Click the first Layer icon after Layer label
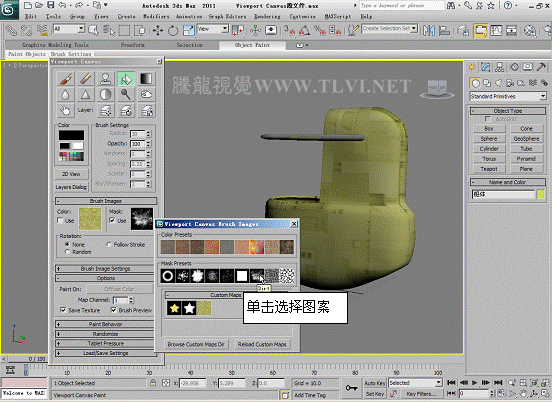This screenshot has height=402, width=552. [106, 110]
